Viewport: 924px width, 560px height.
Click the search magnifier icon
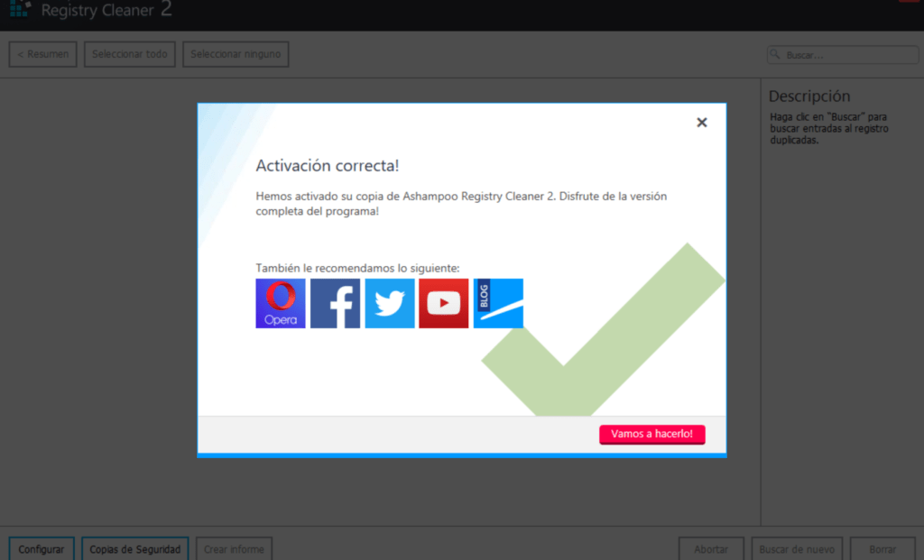click(x=775, y=54)
